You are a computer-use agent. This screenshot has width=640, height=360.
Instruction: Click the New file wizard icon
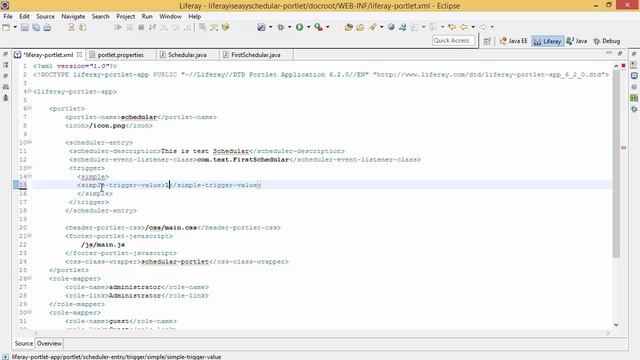[6, 27]
